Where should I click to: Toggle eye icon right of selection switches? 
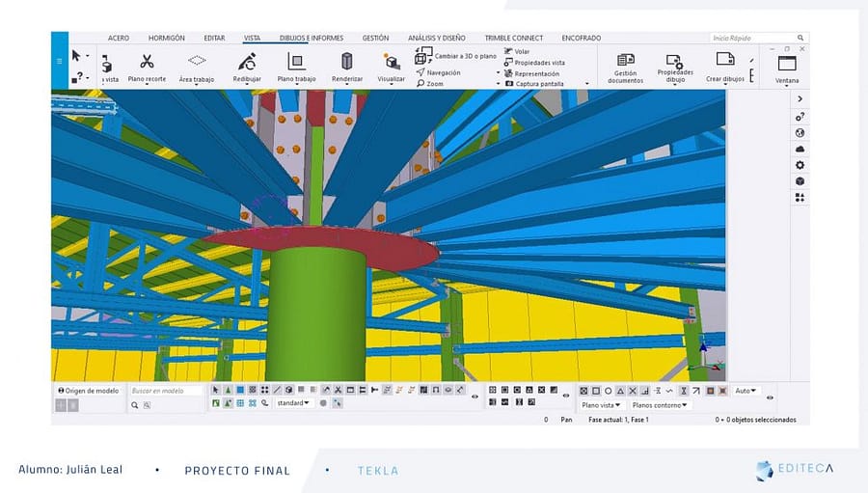coord(475,397)
